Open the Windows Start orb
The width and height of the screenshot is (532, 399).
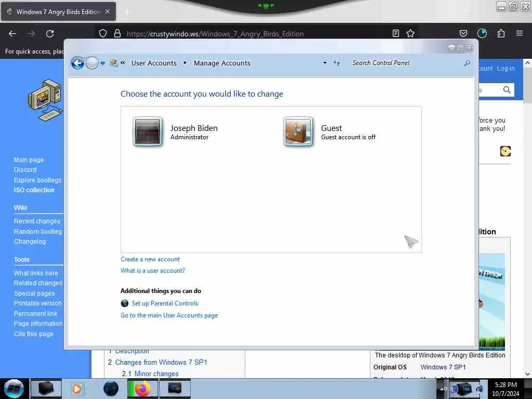click(14, 389)
